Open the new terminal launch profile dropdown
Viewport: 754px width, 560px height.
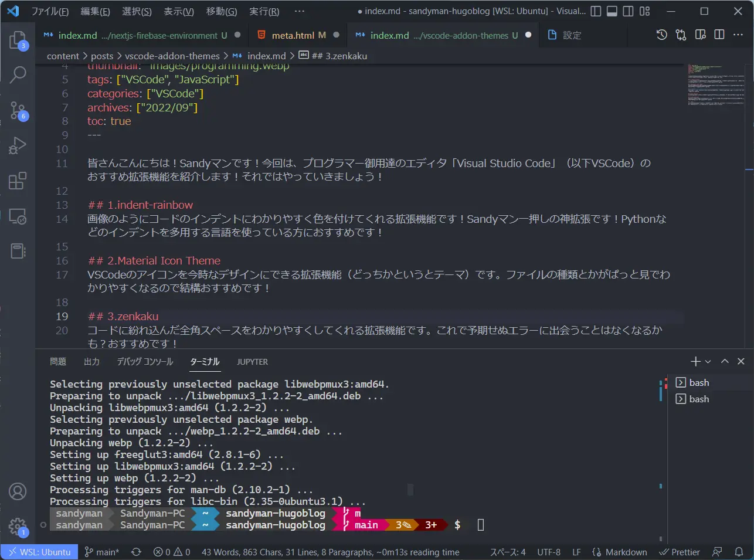coord(708,361)
